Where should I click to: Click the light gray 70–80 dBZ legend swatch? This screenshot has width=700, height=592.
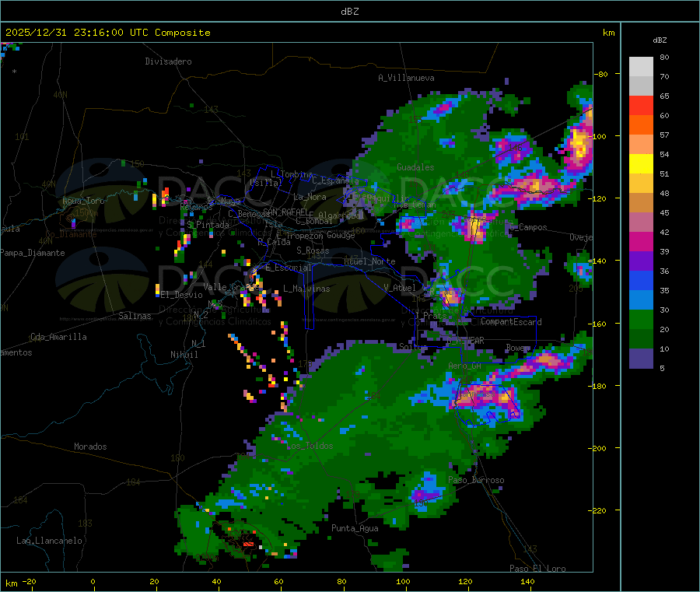[641, 67]
